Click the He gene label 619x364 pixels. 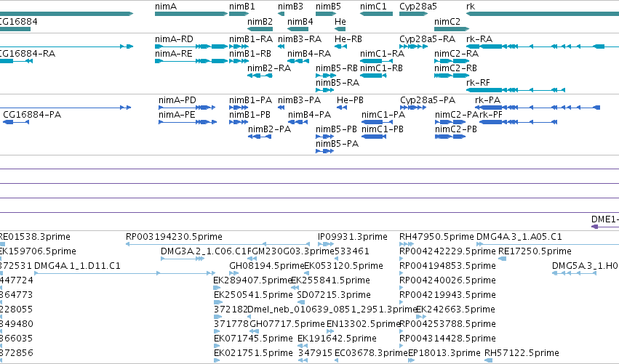click(340, 21)
